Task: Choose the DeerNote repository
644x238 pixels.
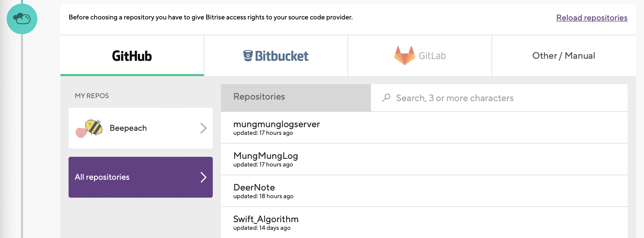Action: click(424, 191)
